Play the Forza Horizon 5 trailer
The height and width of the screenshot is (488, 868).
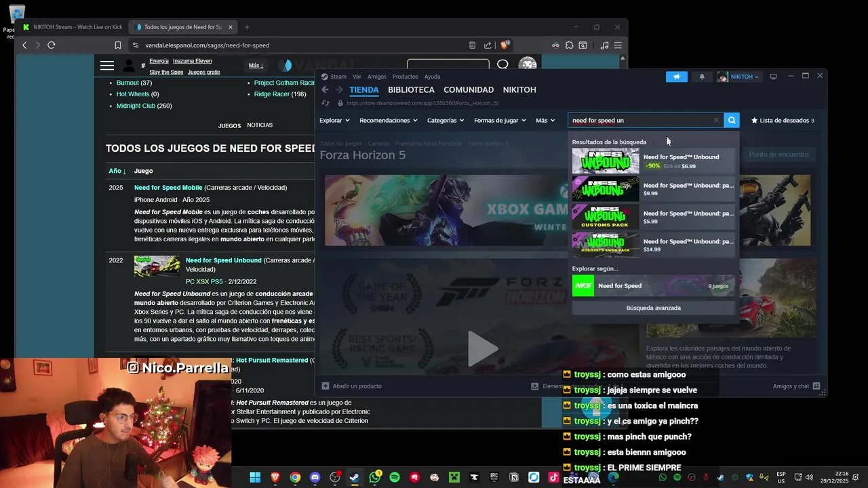(482, 348)
